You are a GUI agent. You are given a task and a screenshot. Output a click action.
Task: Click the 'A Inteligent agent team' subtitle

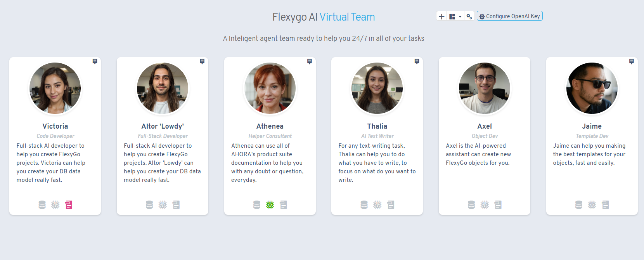[324, 38]
